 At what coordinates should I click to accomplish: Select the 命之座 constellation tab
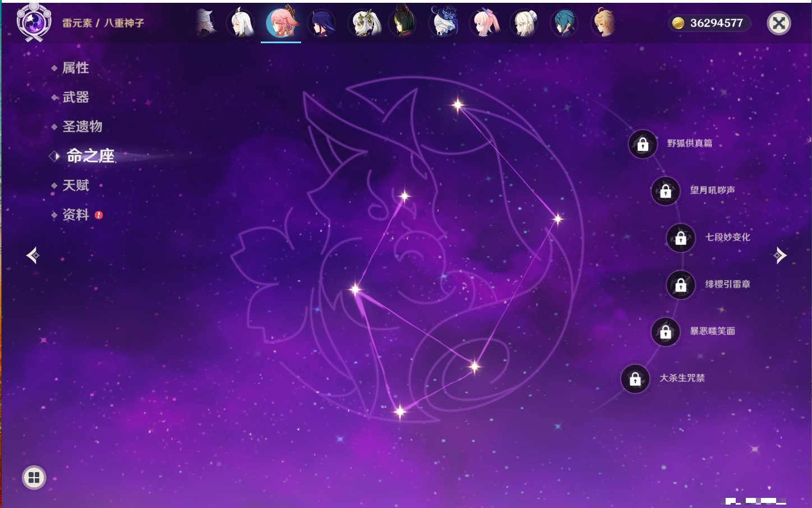(91, 155)
